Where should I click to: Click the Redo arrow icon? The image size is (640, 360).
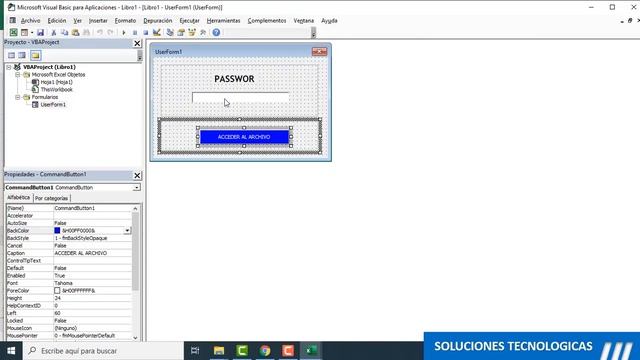pos(110,32)
